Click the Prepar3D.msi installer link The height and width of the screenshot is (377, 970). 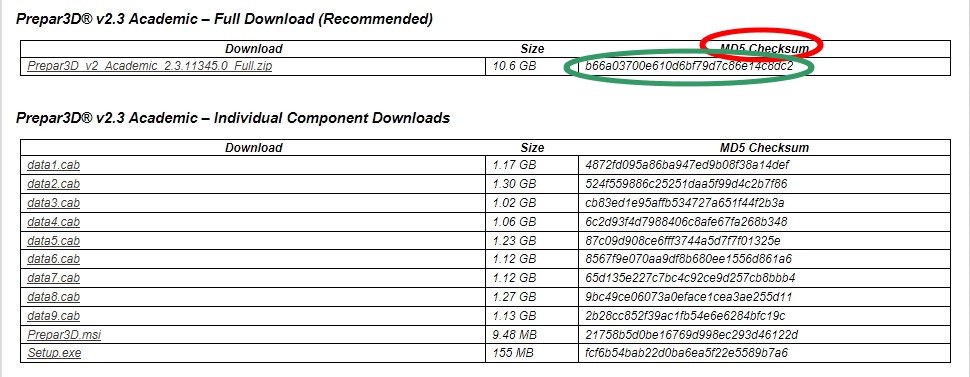64,334
